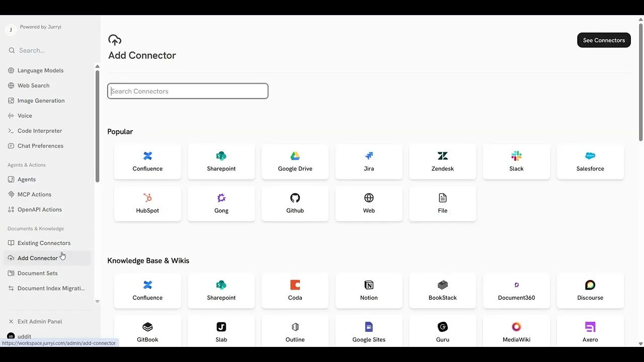The width and height of the screenshot is (644, 362).
Task: Go to MCP Actions
Action: (x=47, y=195)
